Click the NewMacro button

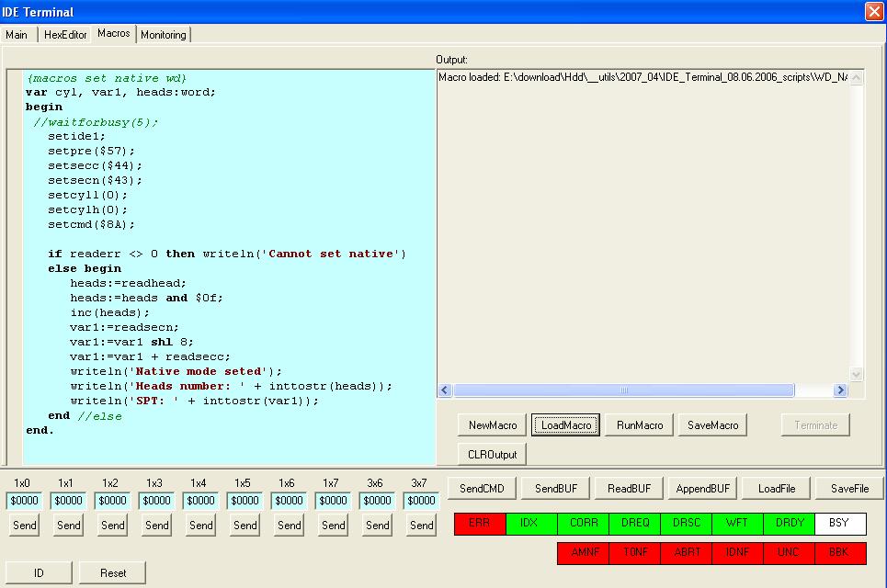pyautogui.click(x=492, y=425)
